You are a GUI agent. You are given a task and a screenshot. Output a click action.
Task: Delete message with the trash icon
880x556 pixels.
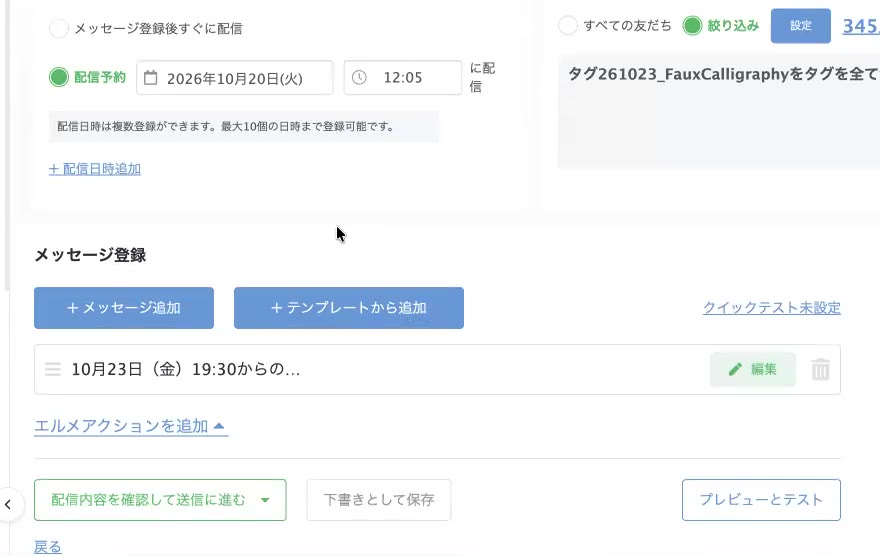pyautogui.click(x=821, y=369)
